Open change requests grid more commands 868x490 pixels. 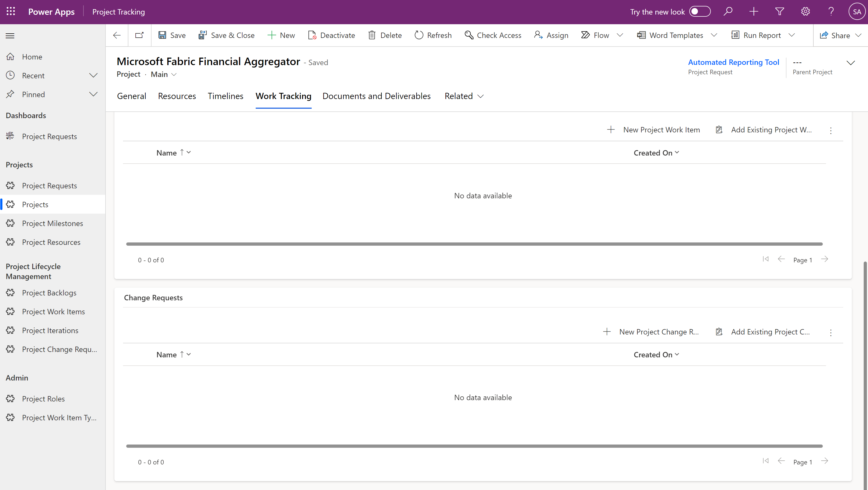831,333
